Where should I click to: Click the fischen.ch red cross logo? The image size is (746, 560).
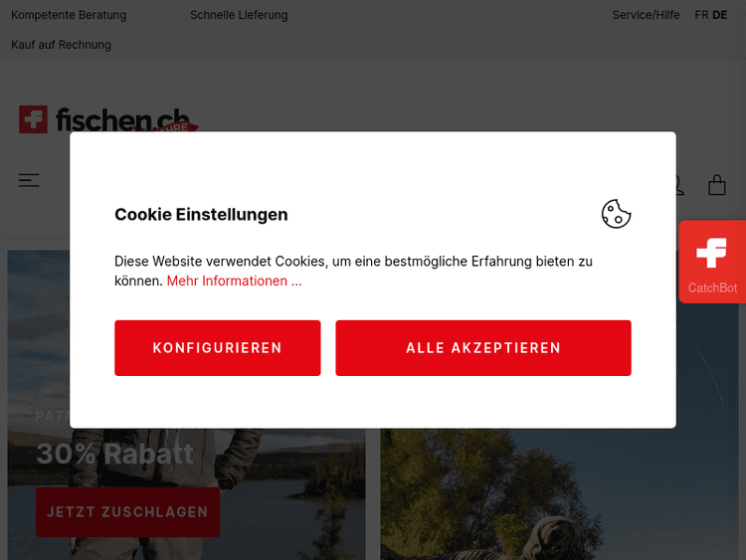pyautogui.click(x=33, y=119)
